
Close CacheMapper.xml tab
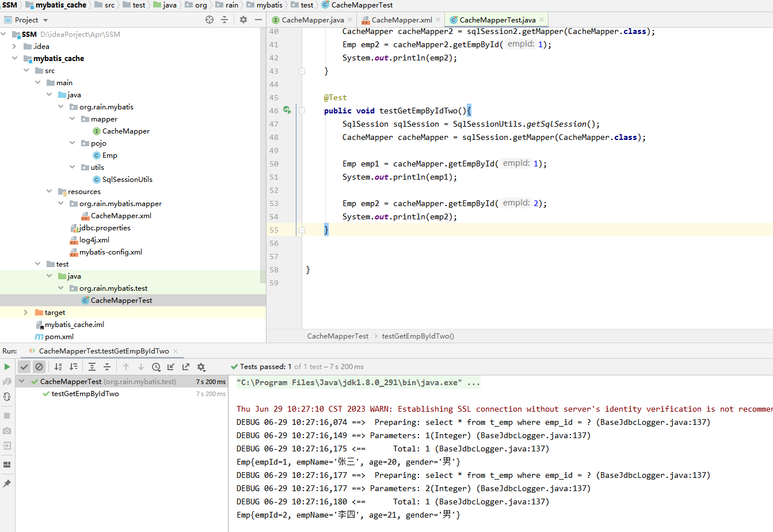pos(438,20)
